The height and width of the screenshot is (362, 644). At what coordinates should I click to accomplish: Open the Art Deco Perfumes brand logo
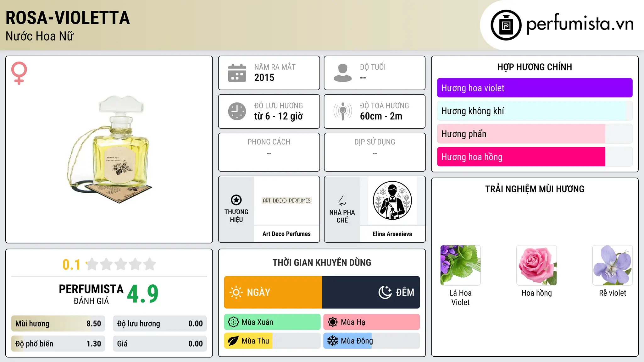point(286,200)
